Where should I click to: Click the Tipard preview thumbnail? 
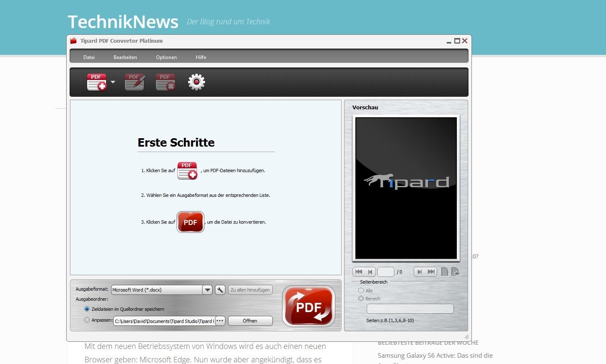click(406, 188)
